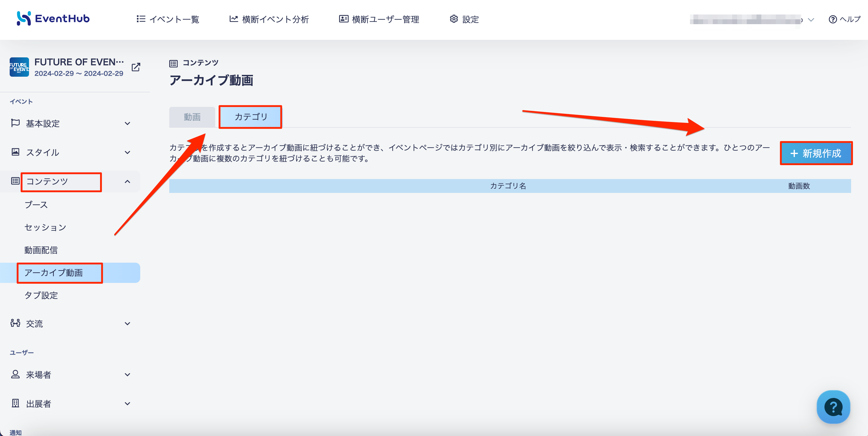
Task: Open 来場者 in the sidebar
Action: (38, 375)
